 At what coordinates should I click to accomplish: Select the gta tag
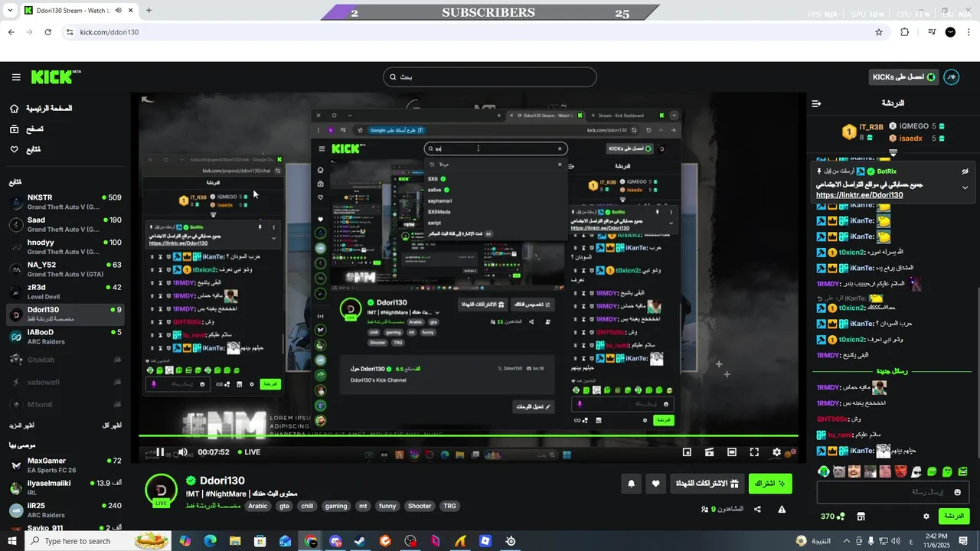(x=284, y=506)
